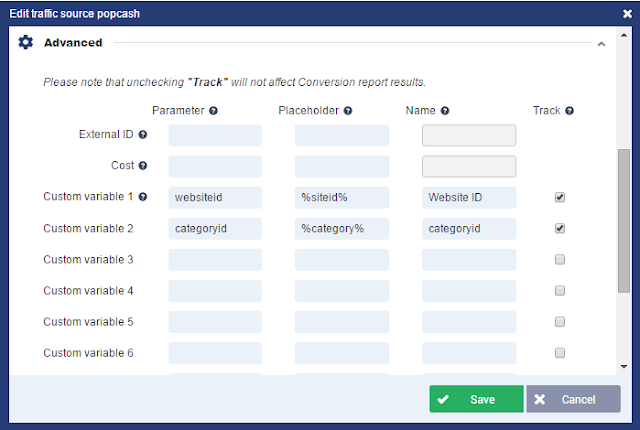Viewport: 640px width, 430px height.
Task: Click the 'Edit traffic source popcash' title
Action: pos(75,14)
